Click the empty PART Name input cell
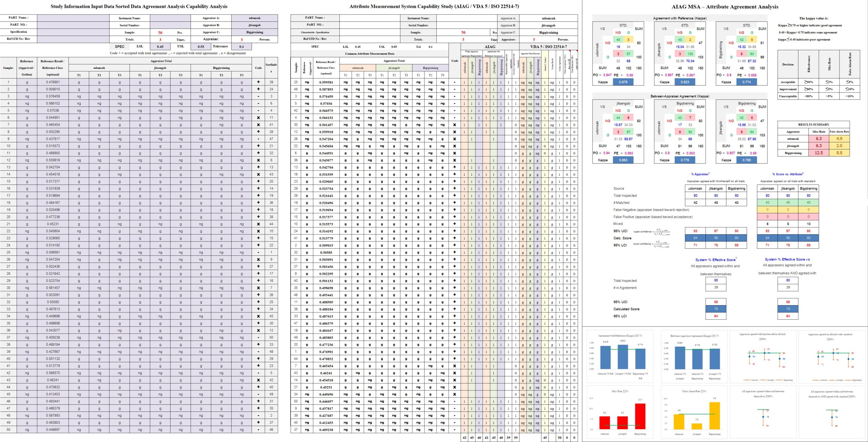Screen dimensions: 868x442 tap(73, 18)
